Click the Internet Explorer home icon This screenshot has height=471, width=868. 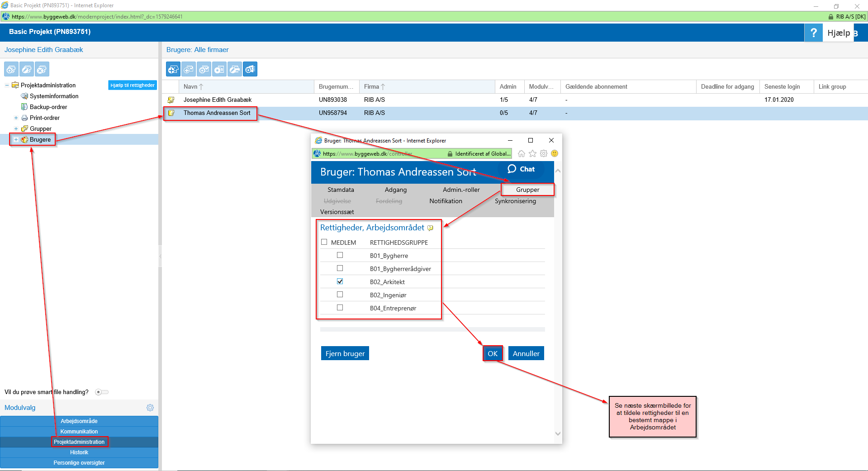522,154
